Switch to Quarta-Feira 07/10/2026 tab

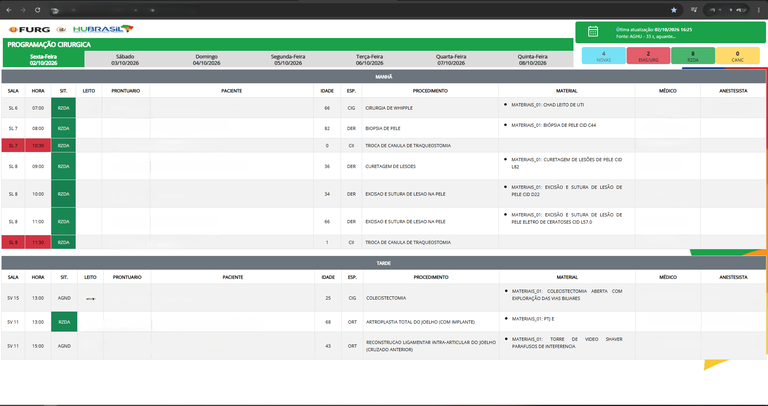[451, 60]
